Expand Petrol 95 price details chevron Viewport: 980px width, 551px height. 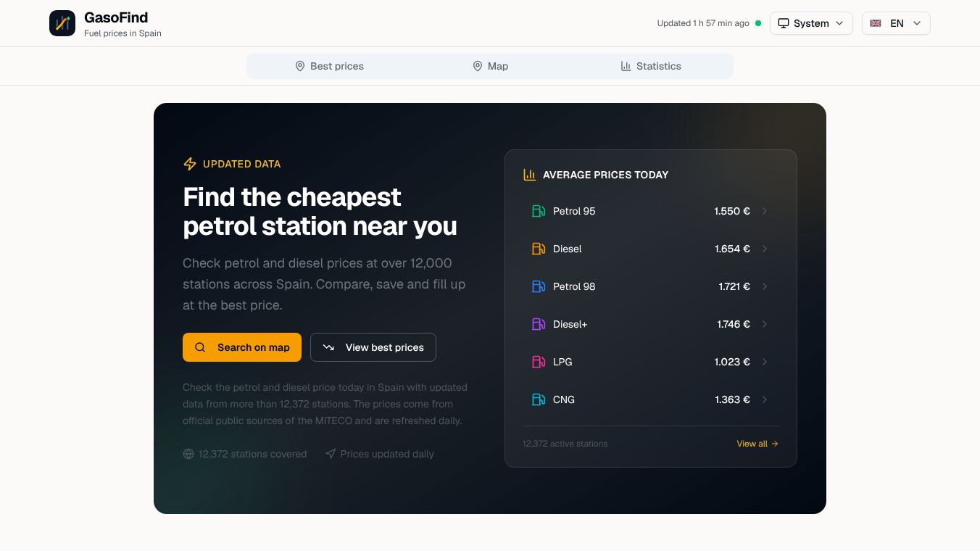(765, 211)
